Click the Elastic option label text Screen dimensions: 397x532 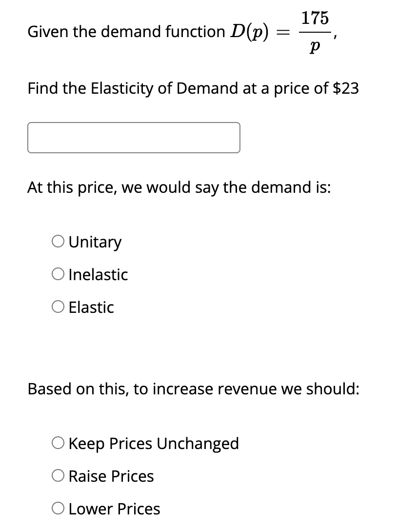[x=91, y=307]
